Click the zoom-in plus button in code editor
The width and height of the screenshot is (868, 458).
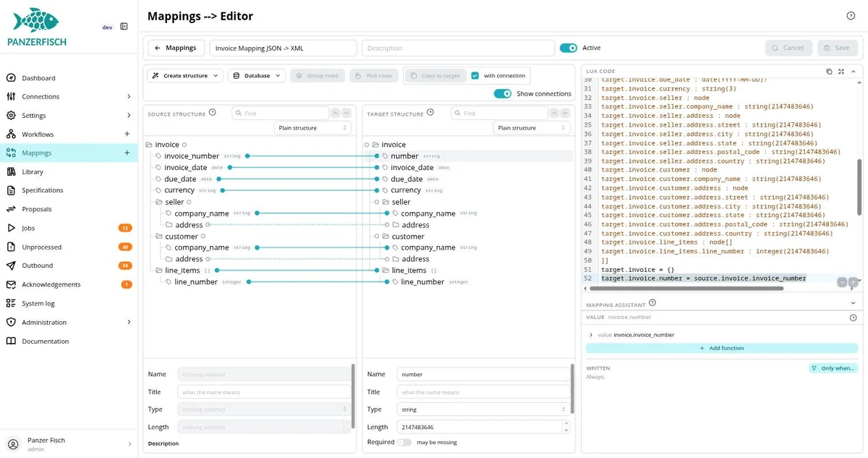point(853,282)
